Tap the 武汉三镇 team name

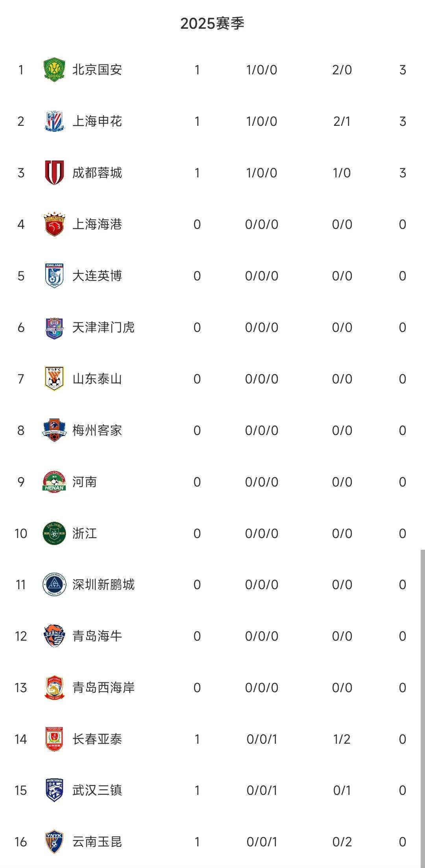click(97, 791)
